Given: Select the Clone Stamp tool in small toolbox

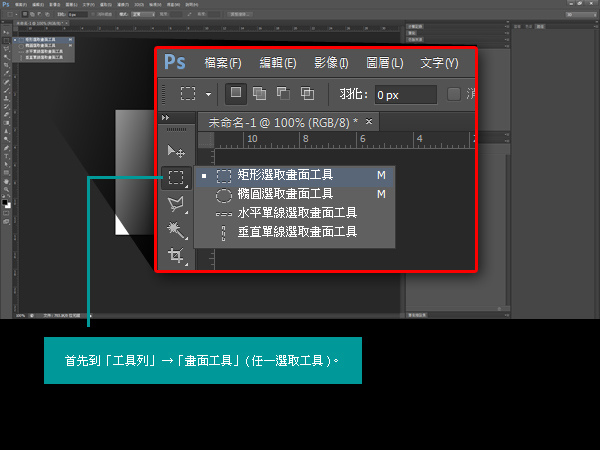Looking at the screenshot, I should [x=6, y=98].
